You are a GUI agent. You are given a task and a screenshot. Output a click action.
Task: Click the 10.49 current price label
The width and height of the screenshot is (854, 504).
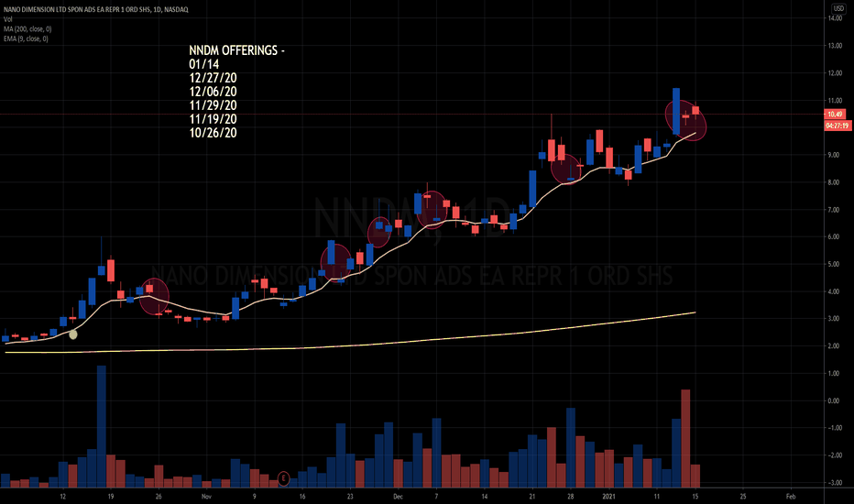[x=835, y=114]
